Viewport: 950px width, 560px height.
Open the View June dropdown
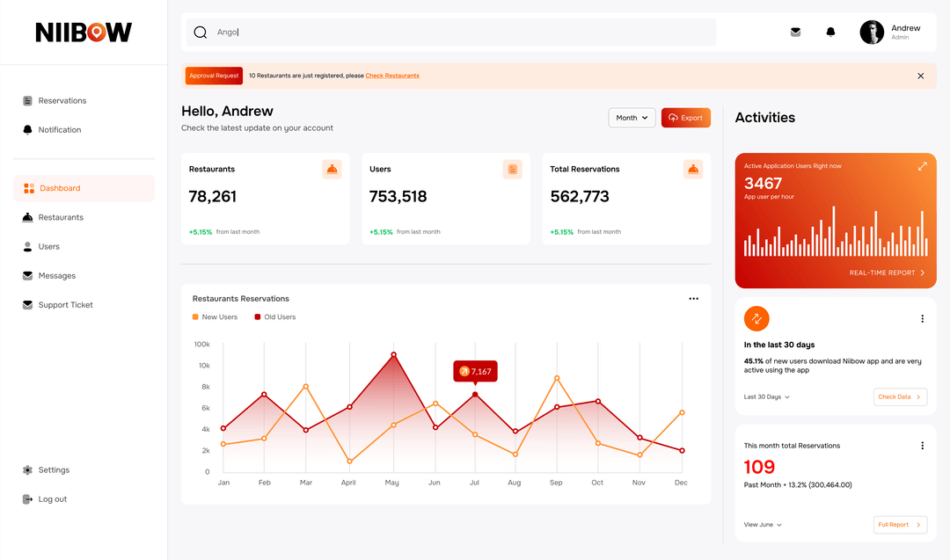coord(762,524)
